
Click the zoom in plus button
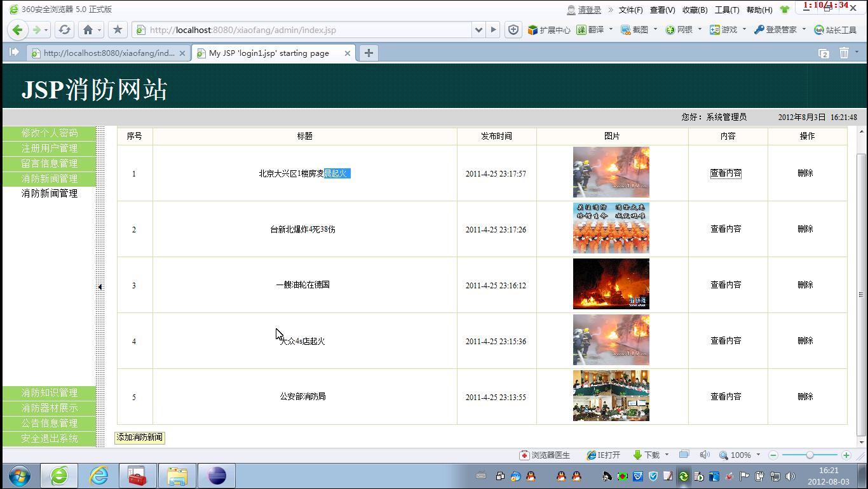(846, 455)
